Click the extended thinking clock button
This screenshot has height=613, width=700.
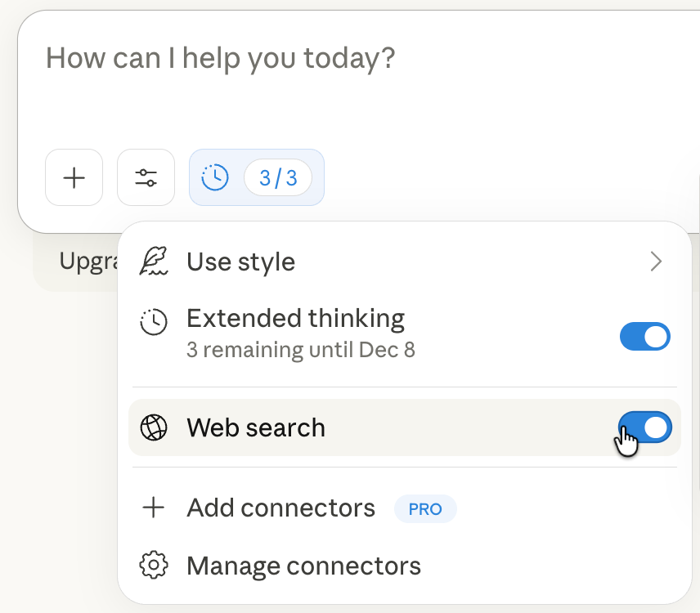click(x=215, y=177)
